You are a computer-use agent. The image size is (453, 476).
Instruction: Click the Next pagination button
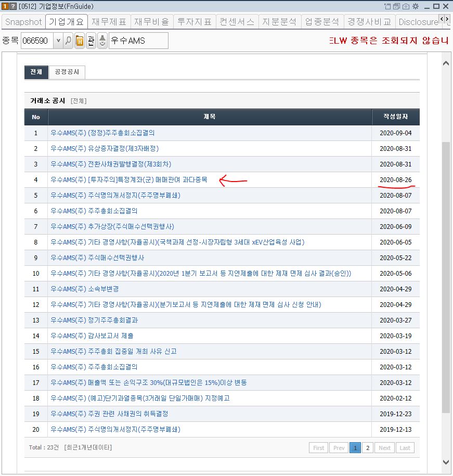pos(384,448)
